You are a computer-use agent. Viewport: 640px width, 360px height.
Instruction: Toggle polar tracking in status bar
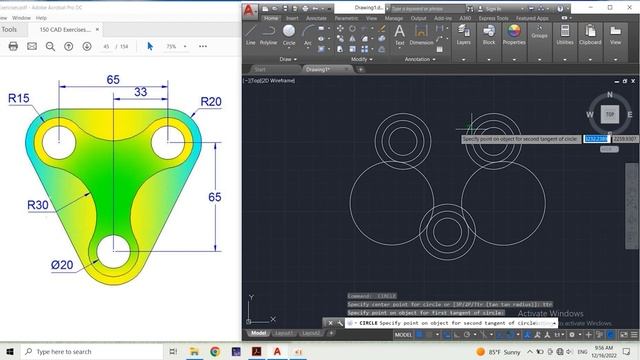467,335
